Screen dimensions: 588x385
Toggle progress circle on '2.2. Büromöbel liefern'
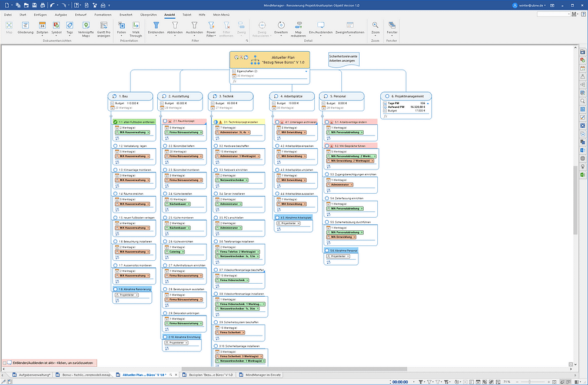click(165, 145)
